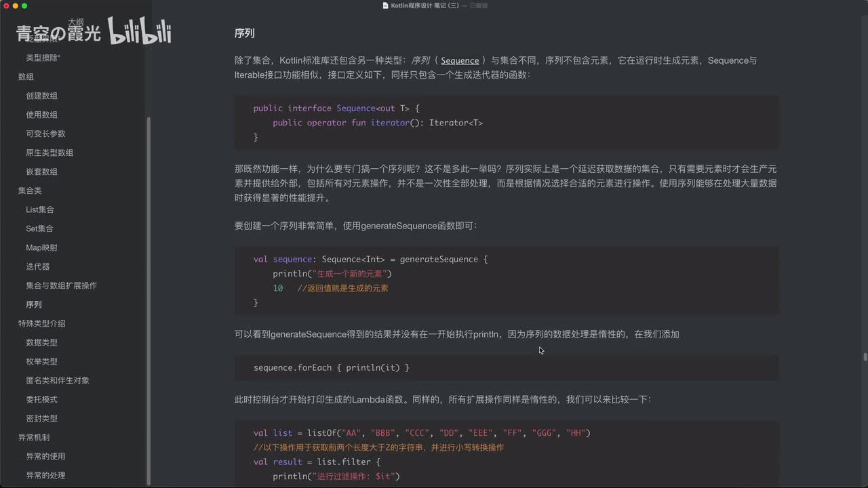
Task: Click the val list = listOf code line
Action: [x=422, y=432]
